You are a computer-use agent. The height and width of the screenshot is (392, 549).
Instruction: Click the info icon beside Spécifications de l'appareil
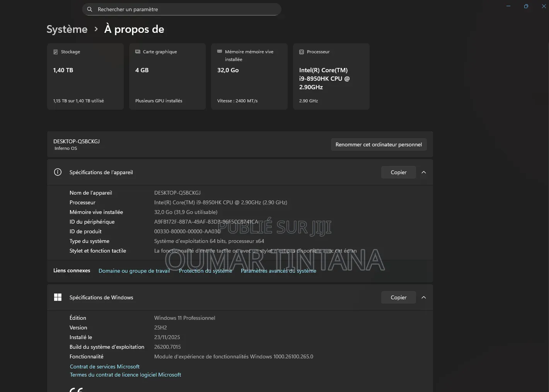coord(58,172)
